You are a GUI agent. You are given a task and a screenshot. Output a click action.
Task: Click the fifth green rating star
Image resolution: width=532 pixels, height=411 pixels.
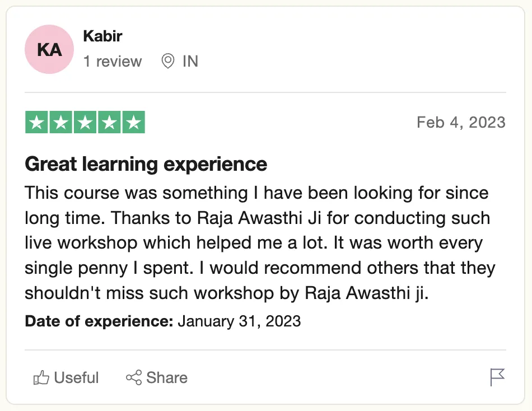pos(134,122)
